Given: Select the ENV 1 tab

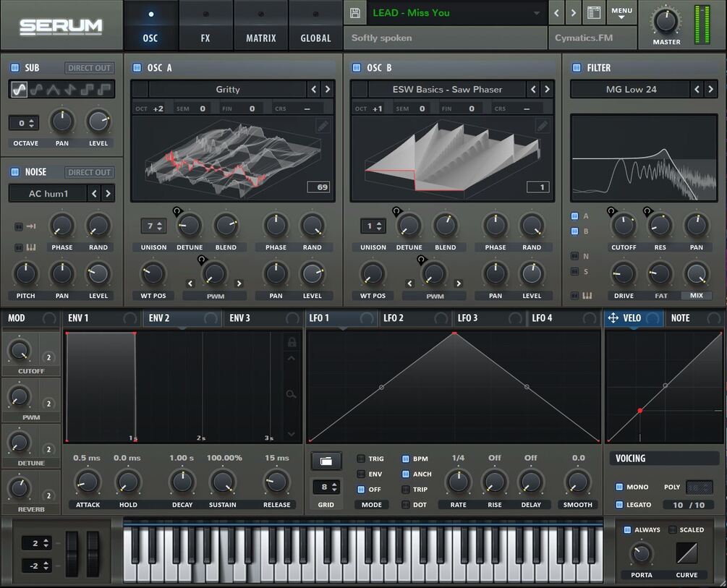Looking at the screenshot, I should [101, 318].
